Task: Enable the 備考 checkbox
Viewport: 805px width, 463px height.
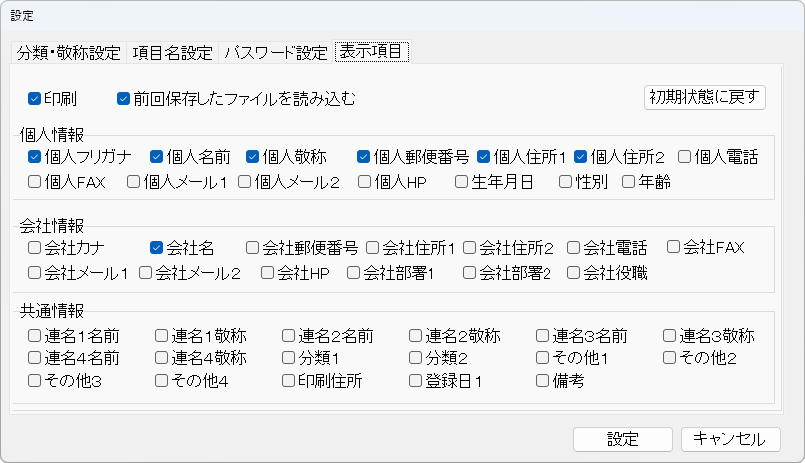Action: (x=543, y=381)
